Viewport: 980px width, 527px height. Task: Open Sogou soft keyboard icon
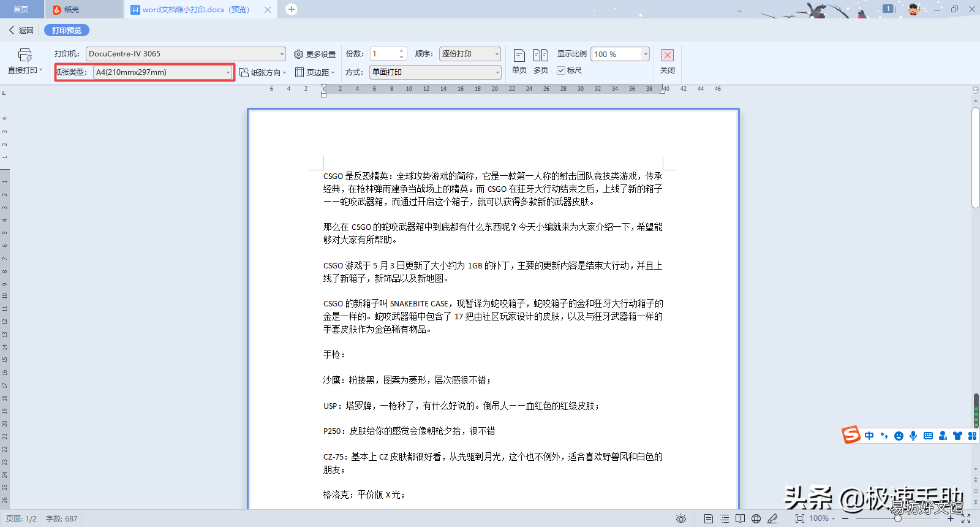pyautogui.click(x=928, y=436)
